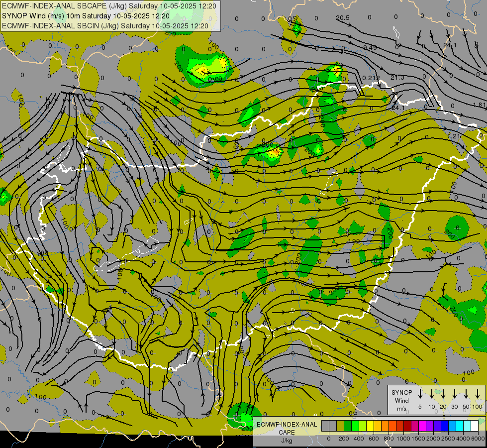Screen dimensions: 487x448
Task: Click the 100 m/s wind arrow in legend
Action: click(478, 394)
